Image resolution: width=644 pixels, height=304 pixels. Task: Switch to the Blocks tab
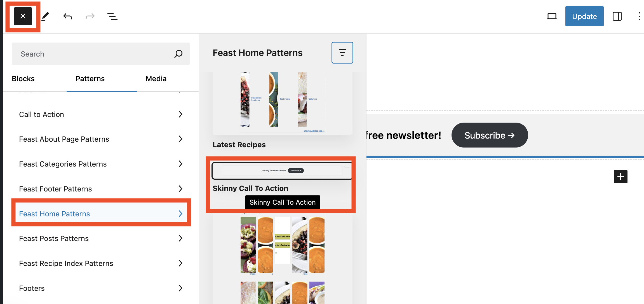pos(23,79)
